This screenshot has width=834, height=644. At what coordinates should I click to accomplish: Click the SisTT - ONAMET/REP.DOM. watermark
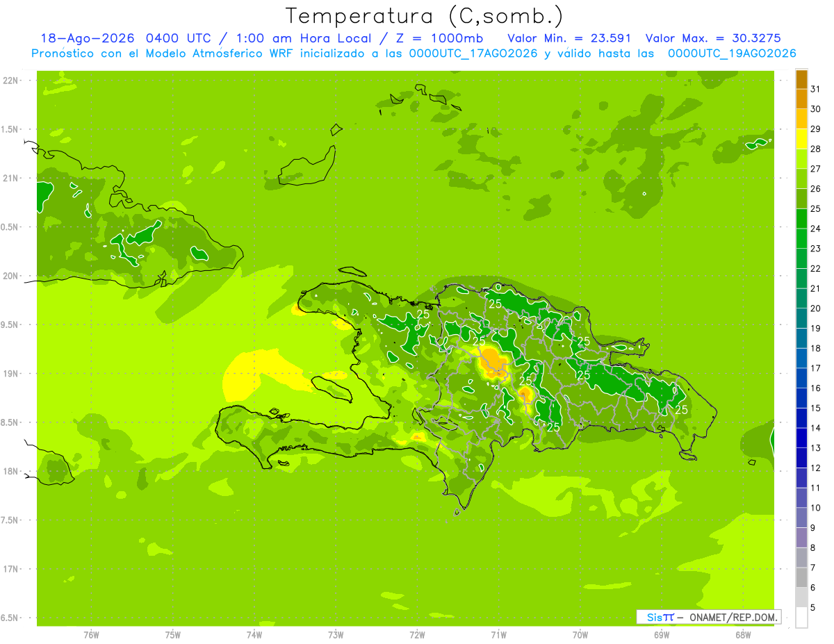(709, 617)
